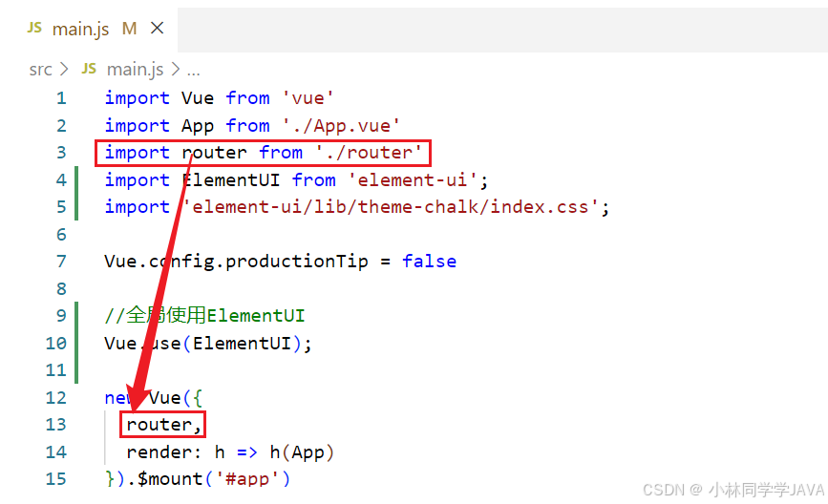Click the JS icon in the breadcrumb
The height and width of the screenshot is (504, 828).
(89, 69)
